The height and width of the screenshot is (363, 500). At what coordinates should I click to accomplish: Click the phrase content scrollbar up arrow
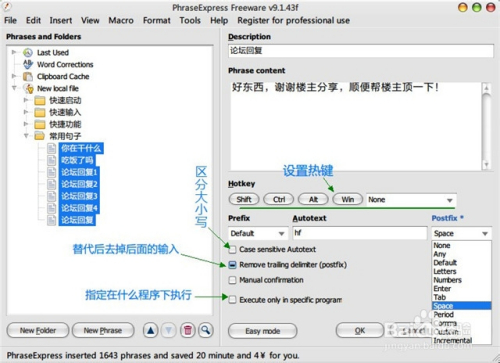(486, 88)
